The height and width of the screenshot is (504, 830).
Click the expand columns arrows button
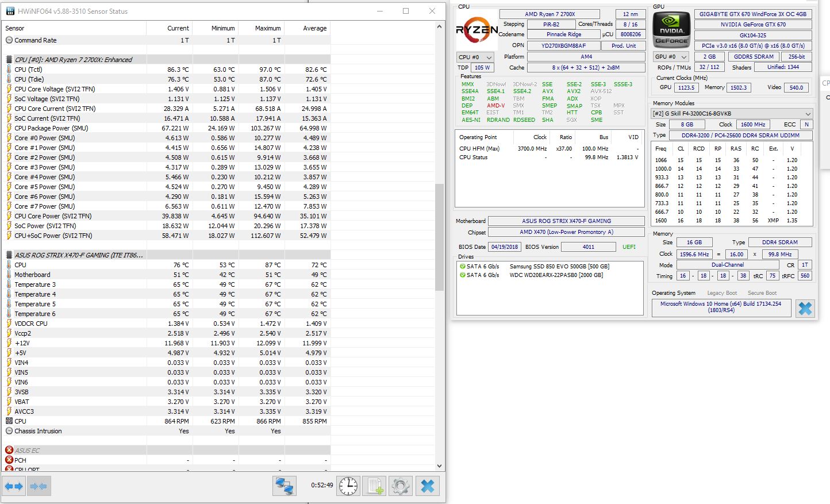14,486
